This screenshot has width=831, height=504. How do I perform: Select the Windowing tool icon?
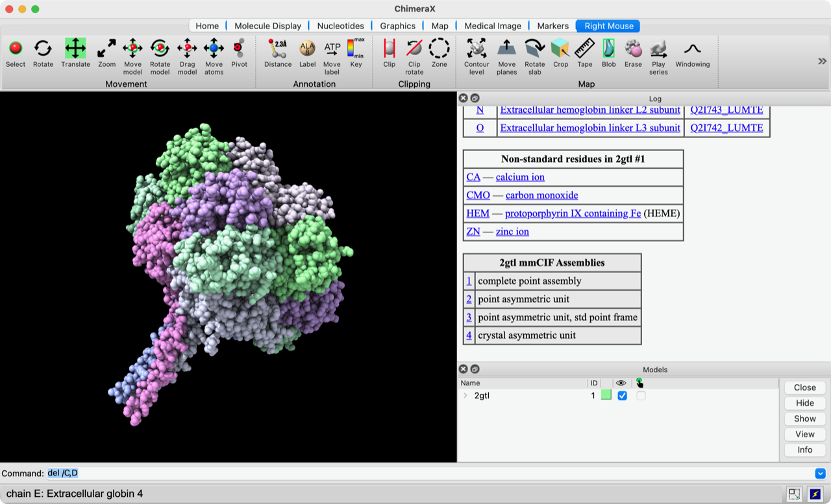coord(692,49)
